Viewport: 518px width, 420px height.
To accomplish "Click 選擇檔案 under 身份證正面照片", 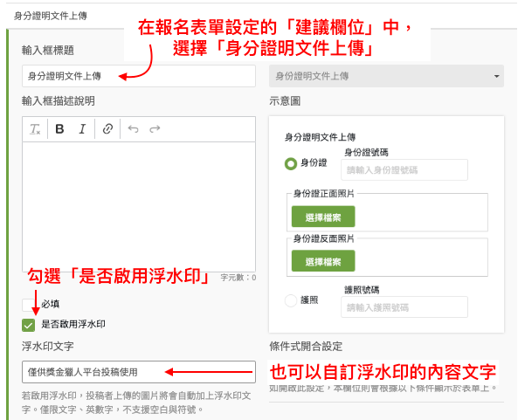I will 323,217.
